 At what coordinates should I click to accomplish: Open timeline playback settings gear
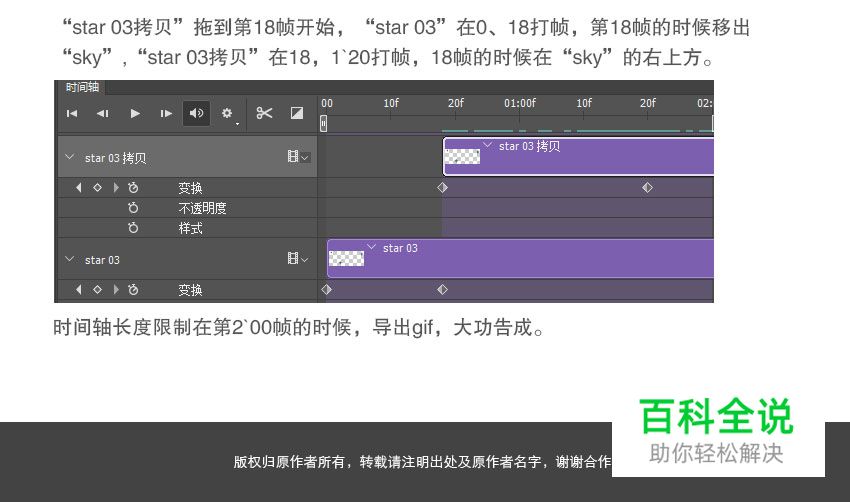[227, 113]
